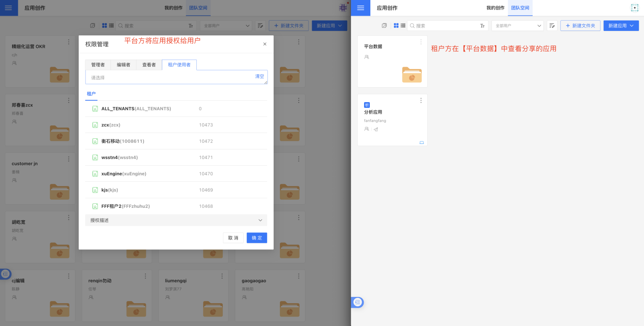Click the 清空 link to clear selections

[x=259, y=77]
